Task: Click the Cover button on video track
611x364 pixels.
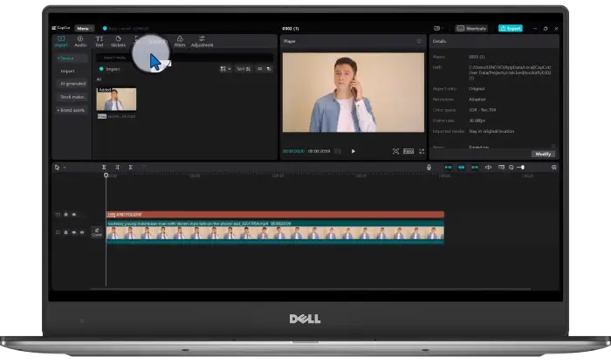Action: [97, 232]
